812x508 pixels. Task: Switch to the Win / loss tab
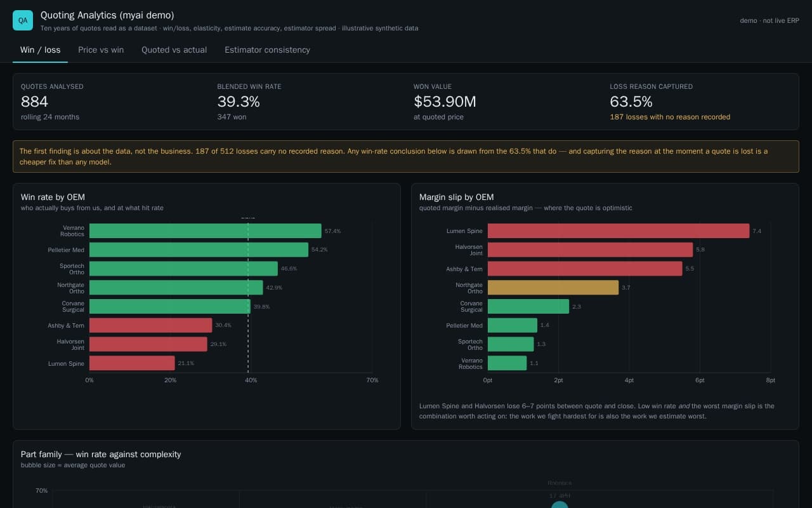pos(40,50)
